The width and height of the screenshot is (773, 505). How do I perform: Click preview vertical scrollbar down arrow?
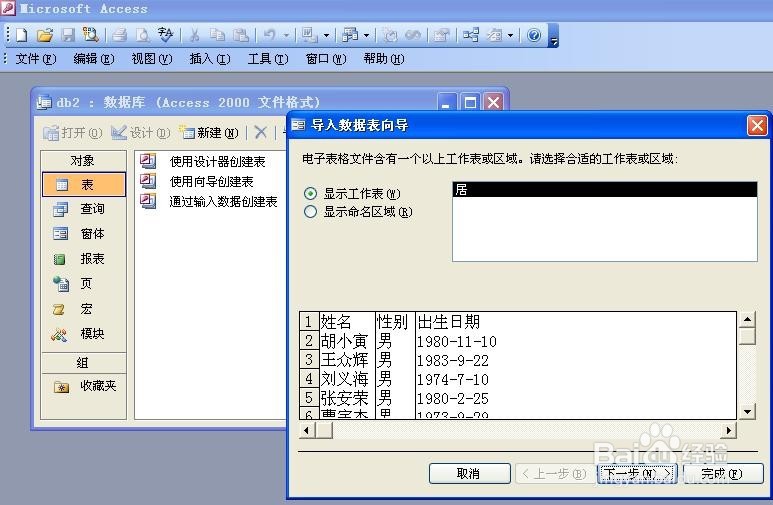[748, 411]
